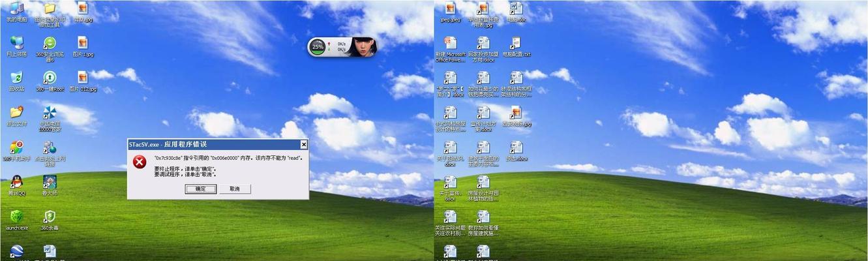The image size is (868, 261).
Task: Open 360一键Root icon
Action: tap(50, 81)
